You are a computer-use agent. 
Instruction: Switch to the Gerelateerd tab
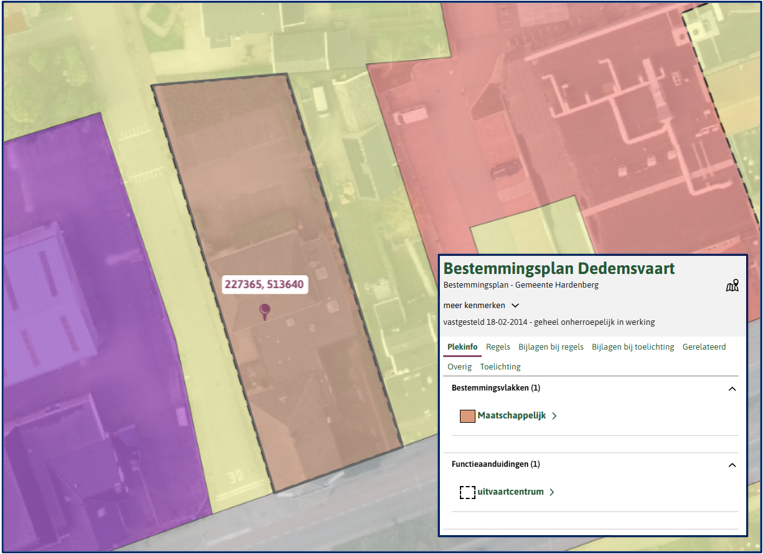click(704, 347)
